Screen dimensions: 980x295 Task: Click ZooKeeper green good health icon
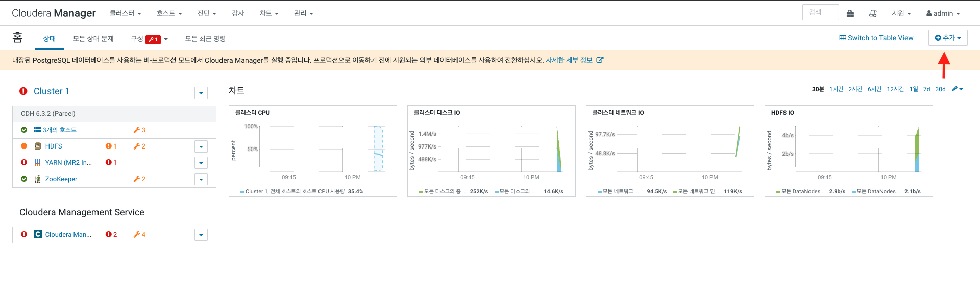(x=24, y=179)
